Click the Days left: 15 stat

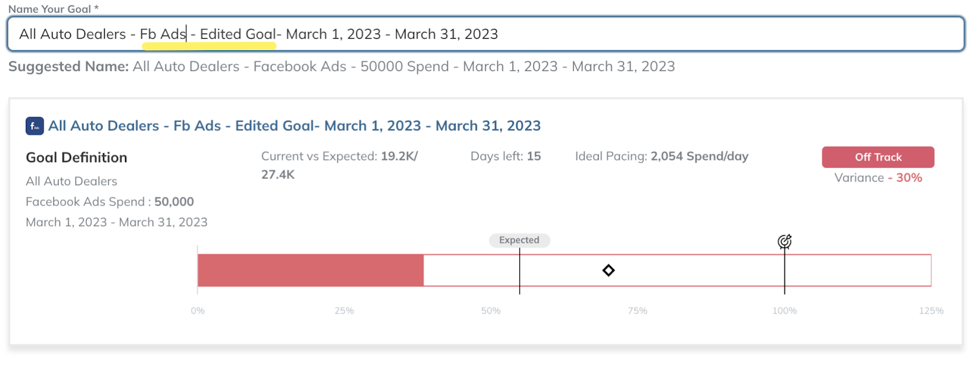point(505,156)
